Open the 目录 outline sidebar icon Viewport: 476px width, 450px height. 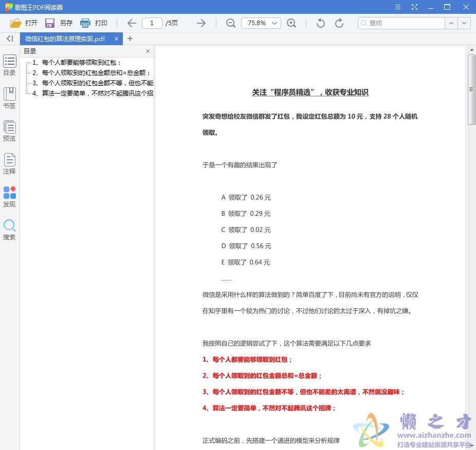[9, 65]
